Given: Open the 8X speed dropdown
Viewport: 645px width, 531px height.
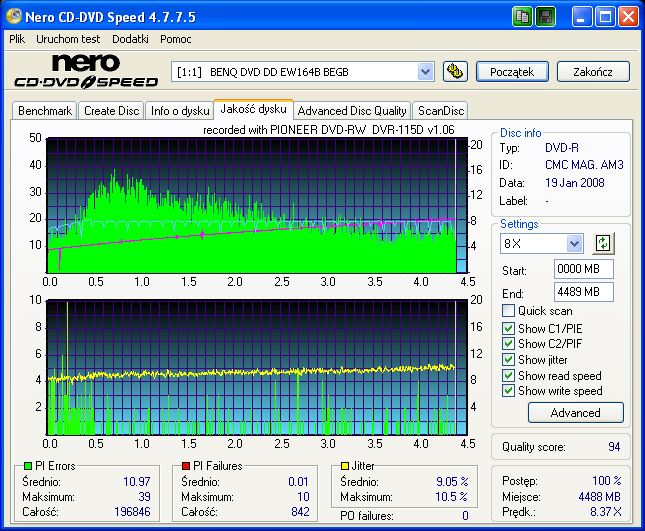Looking at the screenshot, I should point(574,243).
